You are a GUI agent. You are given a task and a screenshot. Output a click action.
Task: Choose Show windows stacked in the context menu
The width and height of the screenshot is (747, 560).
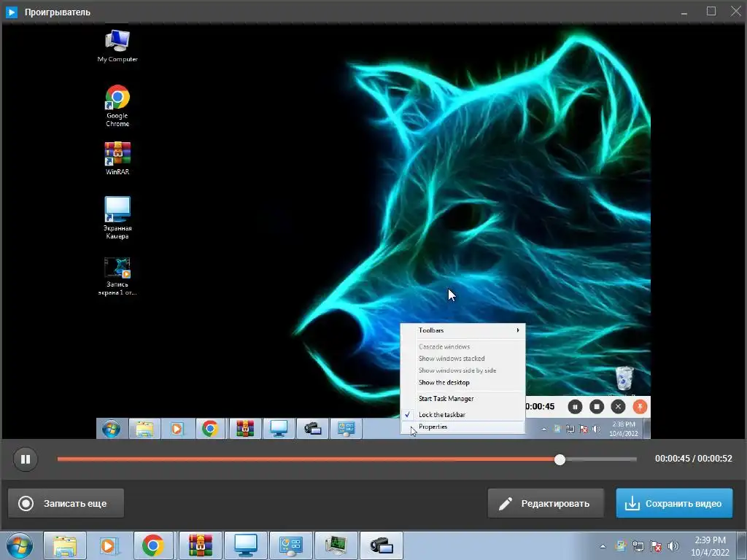pyautogui.click(x=463, y=359)
